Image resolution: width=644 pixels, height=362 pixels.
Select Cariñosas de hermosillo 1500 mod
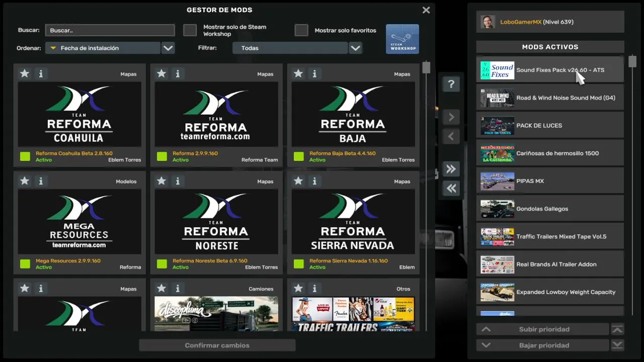pyautogui.click(x=550, y=153)
